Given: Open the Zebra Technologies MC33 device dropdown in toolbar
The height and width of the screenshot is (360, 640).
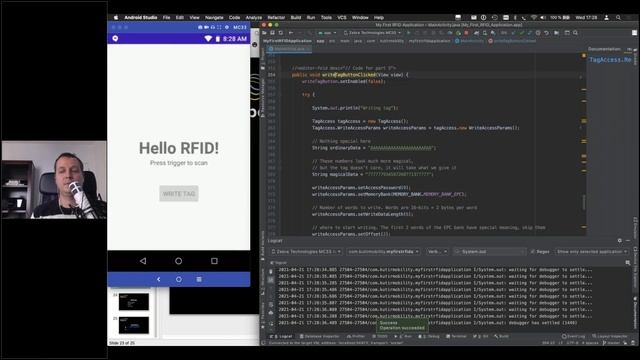Looking at the screenshot, I should tap(372, 33).
